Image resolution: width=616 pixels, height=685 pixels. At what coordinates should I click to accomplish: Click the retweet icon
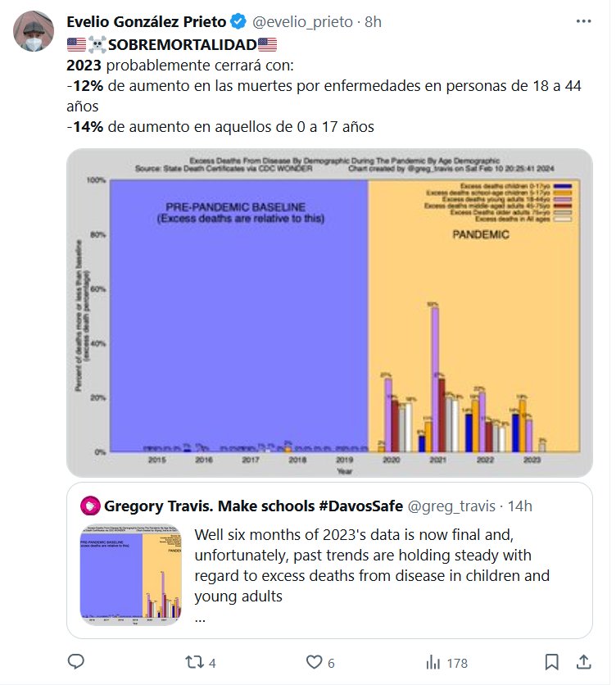click(x=192, y=662)
